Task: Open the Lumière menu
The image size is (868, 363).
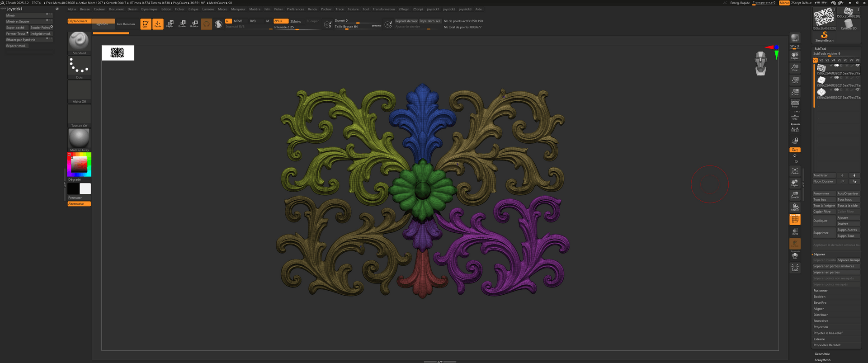Action: (x=208, y=9)
